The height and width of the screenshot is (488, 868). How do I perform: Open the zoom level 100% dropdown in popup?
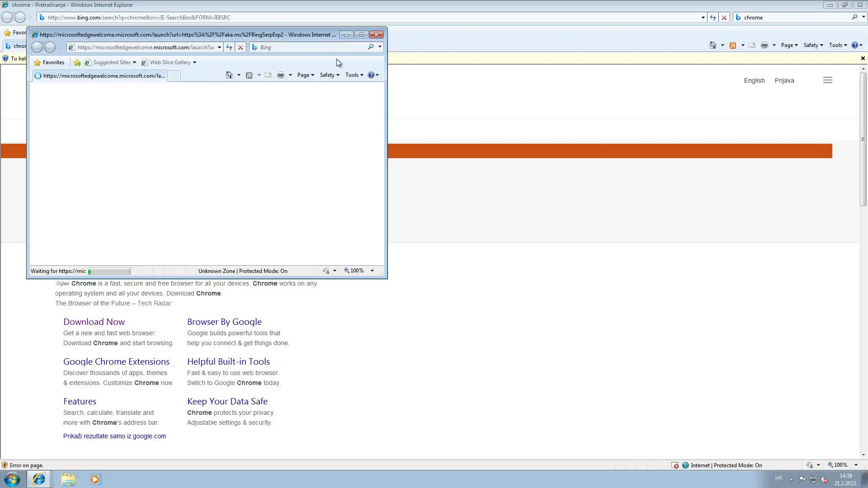[x=372, y=271]
